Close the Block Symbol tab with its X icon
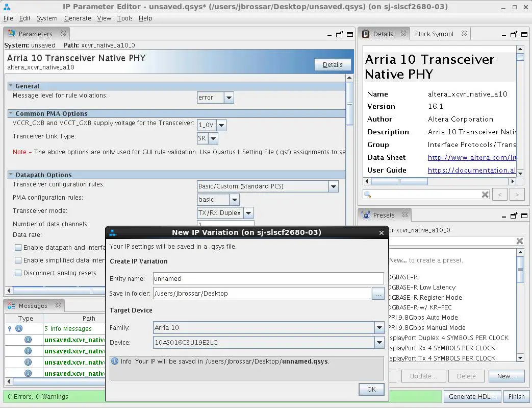The height and width of the screenshot is (408, 532). pos(464,33)
